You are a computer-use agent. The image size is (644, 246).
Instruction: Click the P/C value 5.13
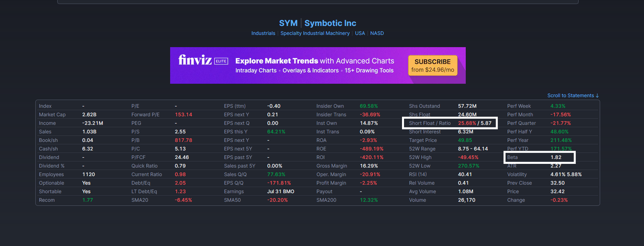point(180,149)
